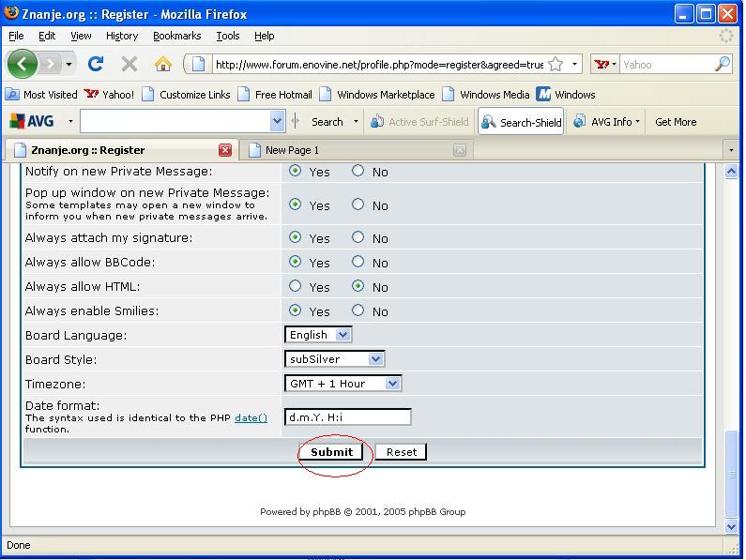Open the Bookmarks menu
Image resolution: width=746 pixels, height=560 pixels.
(x=176, y=36)
